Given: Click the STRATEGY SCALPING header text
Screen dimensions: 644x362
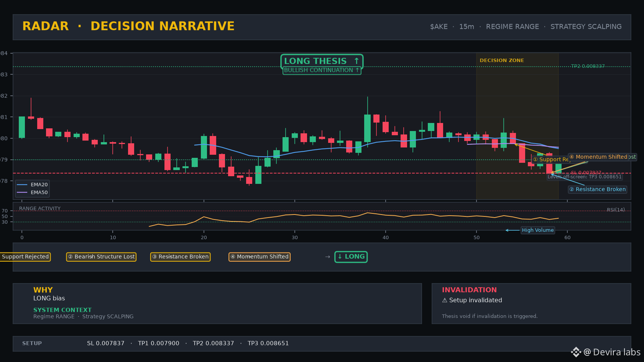Looking at the screenshot, I should pyautogui.click(x=586, y=26).
